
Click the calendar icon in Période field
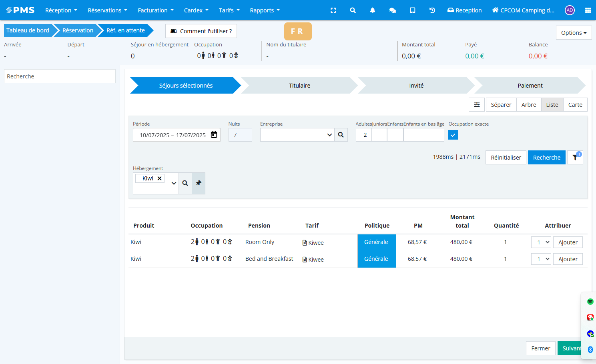click(214, 135)
